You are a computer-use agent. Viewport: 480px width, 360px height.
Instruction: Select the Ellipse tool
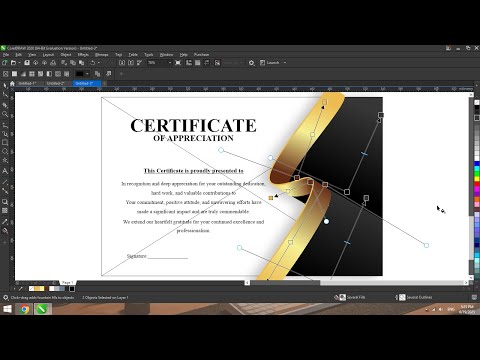pos(5,152)
